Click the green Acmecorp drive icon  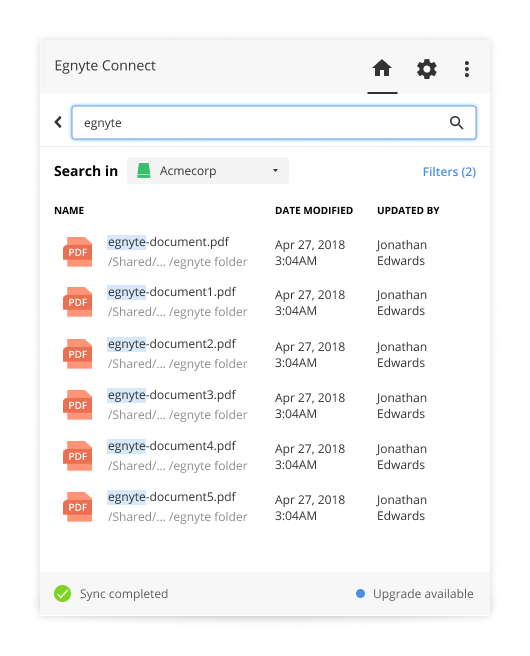pos(143,171)
